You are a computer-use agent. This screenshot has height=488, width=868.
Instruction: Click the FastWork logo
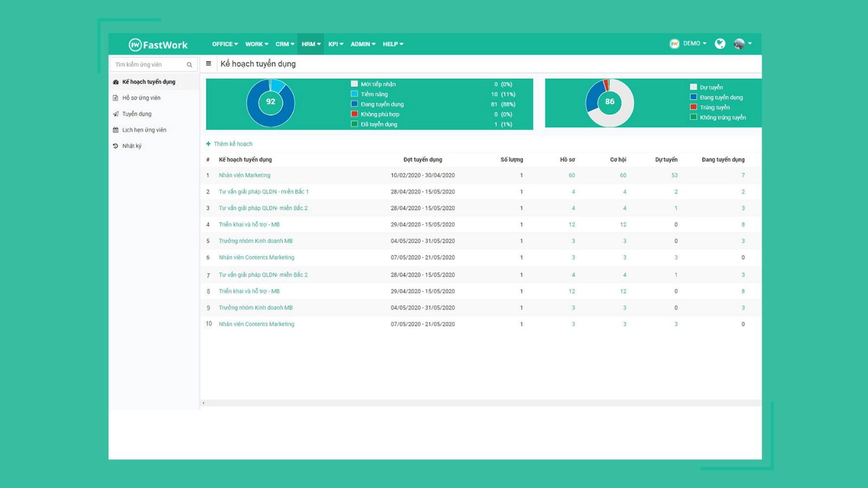point(158,44)
